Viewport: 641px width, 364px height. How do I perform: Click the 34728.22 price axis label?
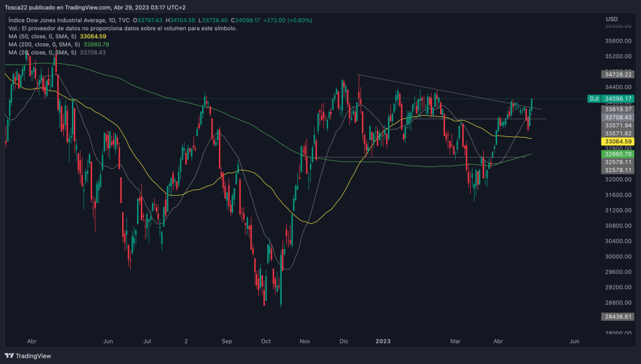click(618, 74)
